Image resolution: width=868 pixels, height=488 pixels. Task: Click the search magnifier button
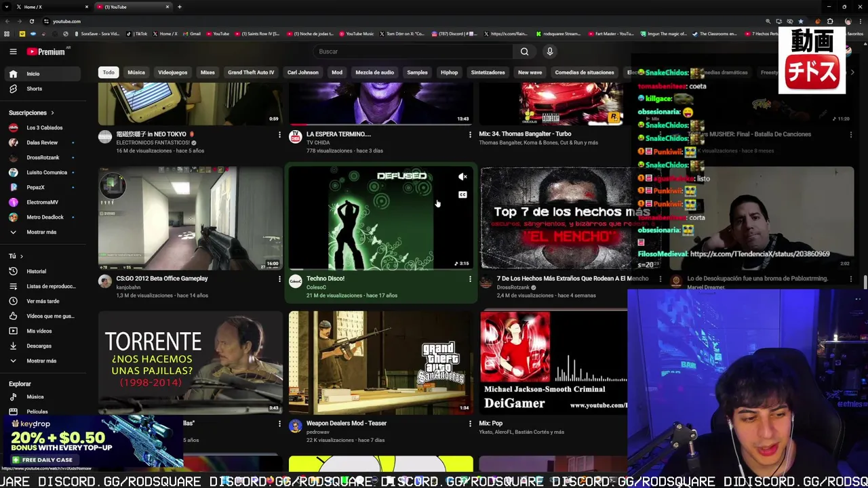coord(524,52)
